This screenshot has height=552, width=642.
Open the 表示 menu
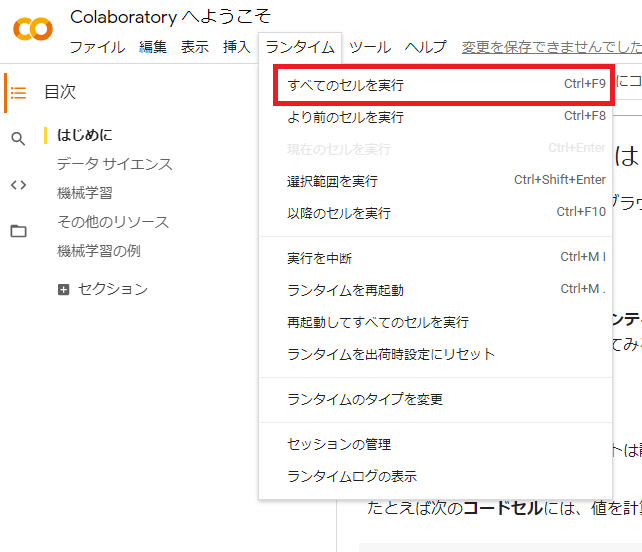pyautogui.click(x=195, y=47)
